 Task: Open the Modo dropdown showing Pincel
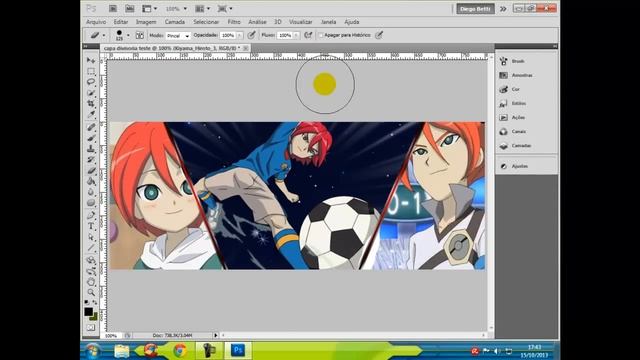tap(178, 36)
